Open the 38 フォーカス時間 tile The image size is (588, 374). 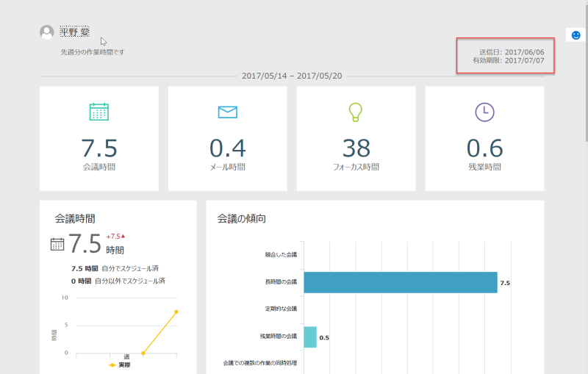[356, 139]
